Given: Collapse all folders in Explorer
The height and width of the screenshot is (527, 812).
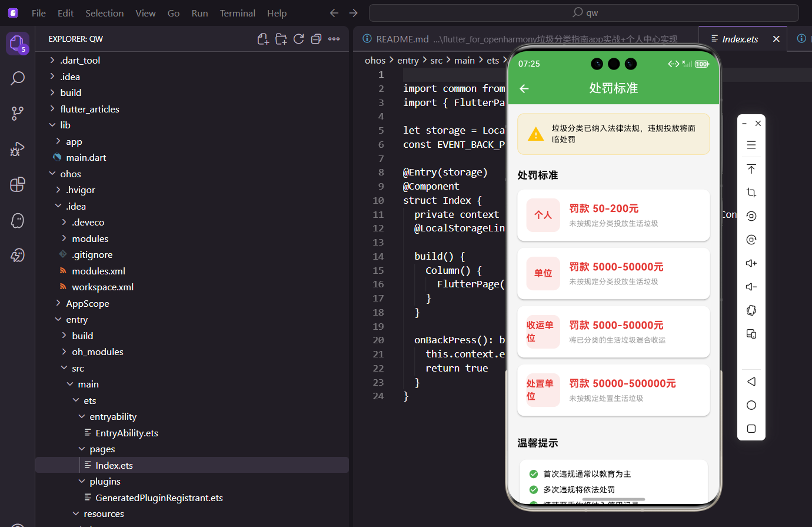Looking at the screenshot, I should [316, 39].
